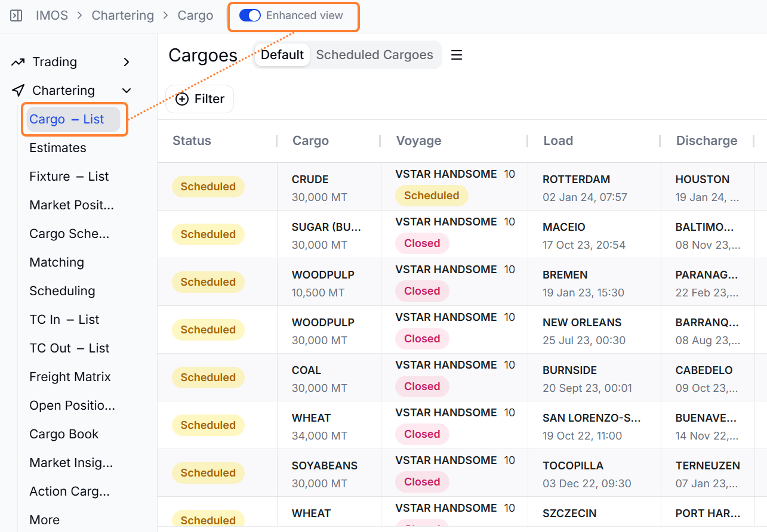Click the BARRANQ... discharge port
Screen dimensions: 767x532
coord(707,323)
